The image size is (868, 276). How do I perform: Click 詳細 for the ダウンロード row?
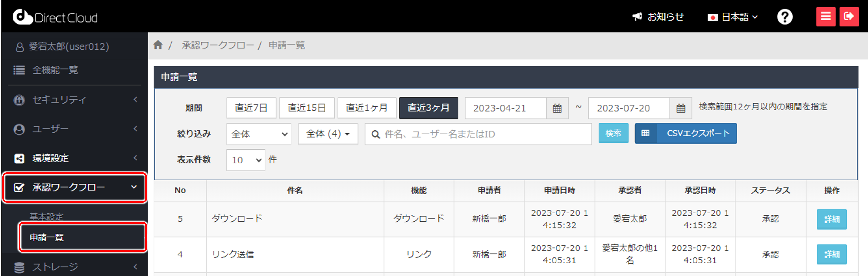pyautogui.click(x=831, y=219)
